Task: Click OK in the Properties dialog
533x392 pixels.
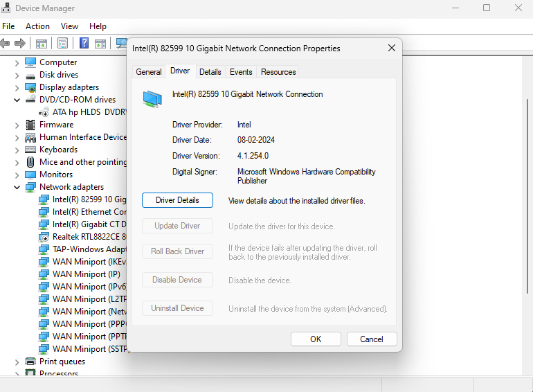Action: point(316,339)
